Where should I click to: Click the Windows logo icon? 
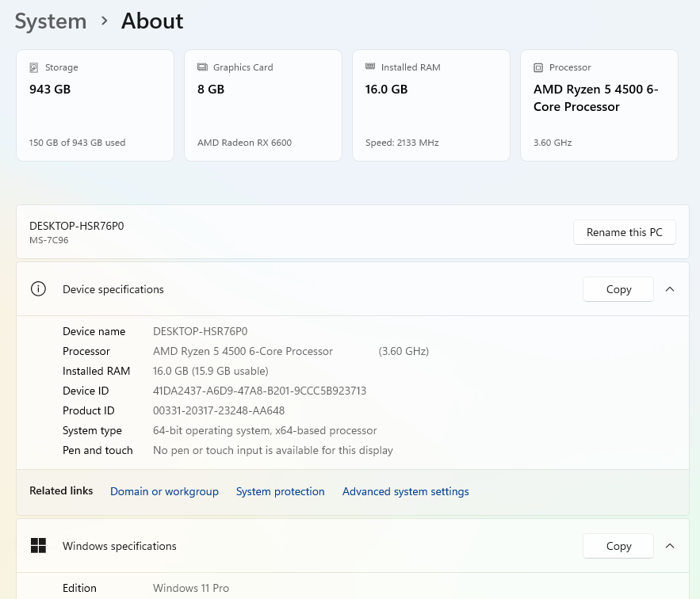(x=38, y=546)
